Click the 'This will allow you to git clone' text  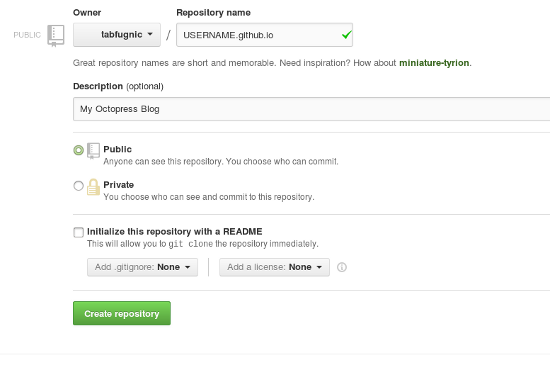pyautogui.click(x=203, y=244)
